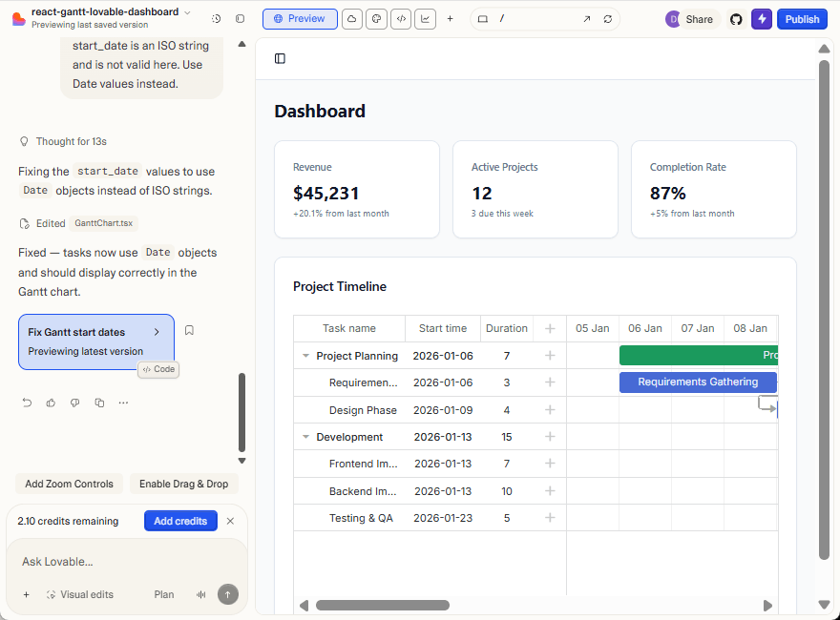The image size is (840, 620).
Task: Open the theme palette icon
Action: pos(376,19)
